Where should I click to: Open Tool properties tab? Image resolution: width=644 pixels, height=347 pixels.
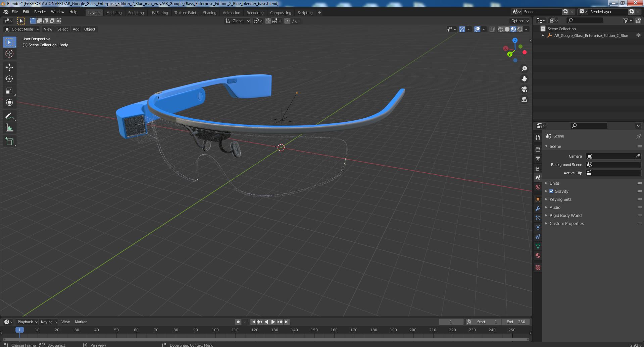point(538,137)
